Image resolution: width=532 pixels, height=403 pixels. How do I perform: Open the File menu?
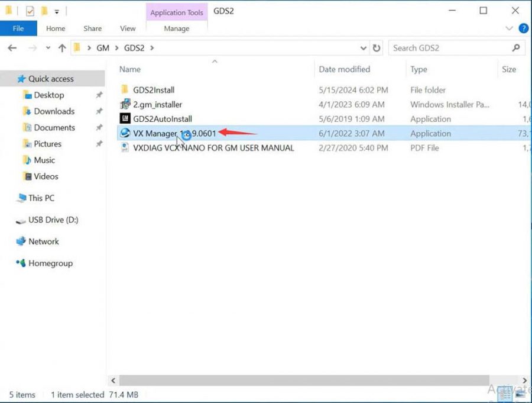click(x=18, y=28)
